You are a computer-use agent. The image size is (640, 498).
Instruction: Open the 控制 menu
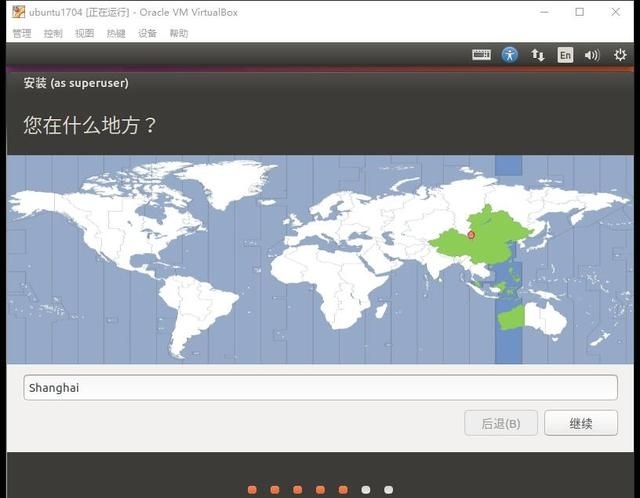tap(53, 33)
